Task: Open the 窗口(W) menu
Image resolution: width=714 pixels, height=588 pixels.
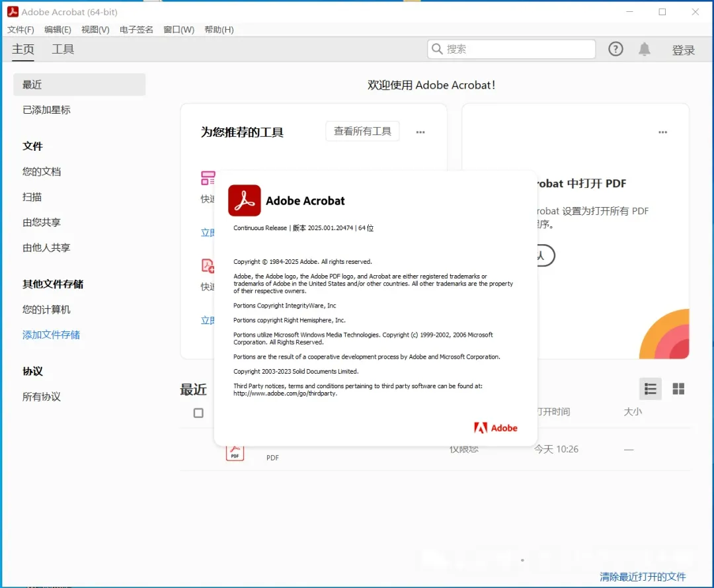Action: point(179,30)
